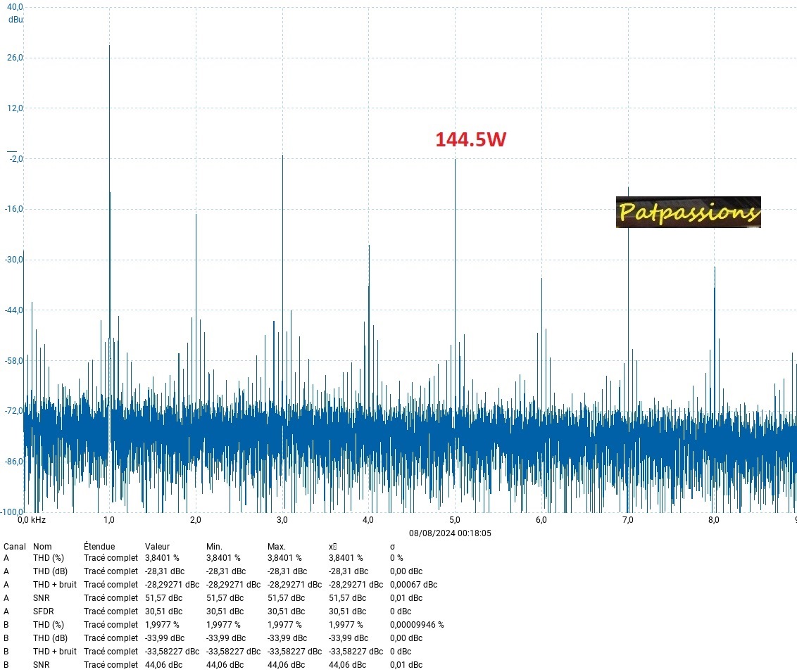Select channel A THD + bruit measurement name
This screenshot has height=672, width=797.
click(56, 585)
